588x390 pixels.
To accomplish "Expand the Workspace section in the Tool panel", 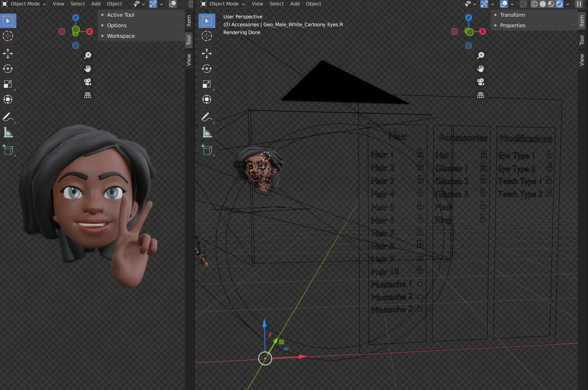I will [x=120, y=36].
